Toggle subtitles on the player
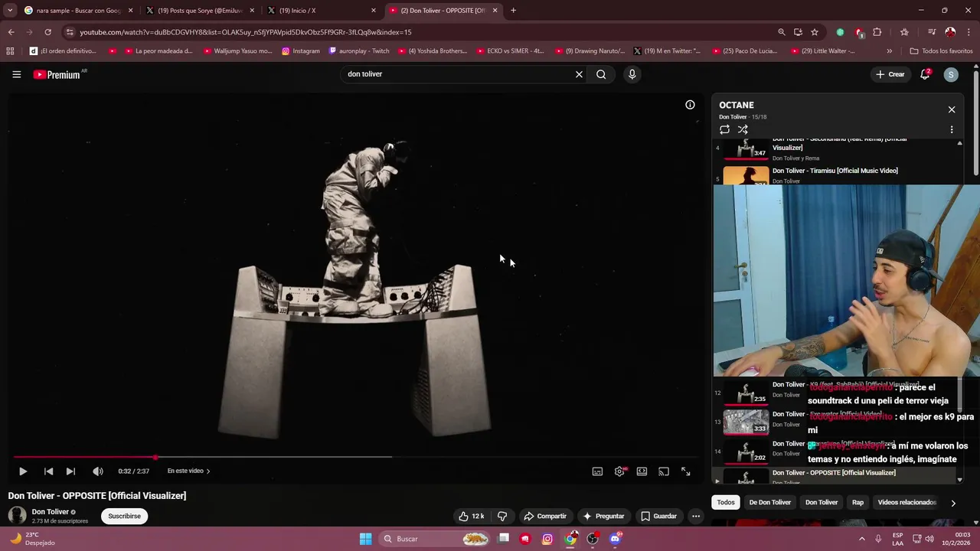Image resolution: width=980 pixels, height=551 pixels. point(597,471)
